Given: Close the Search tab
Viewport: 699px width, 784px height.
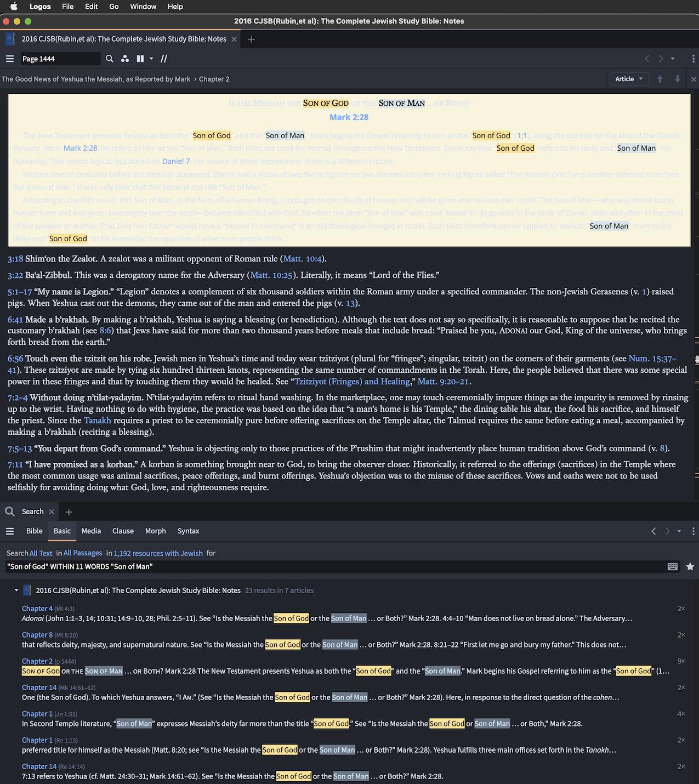Looking at the screenshot, I should (52, 512).
